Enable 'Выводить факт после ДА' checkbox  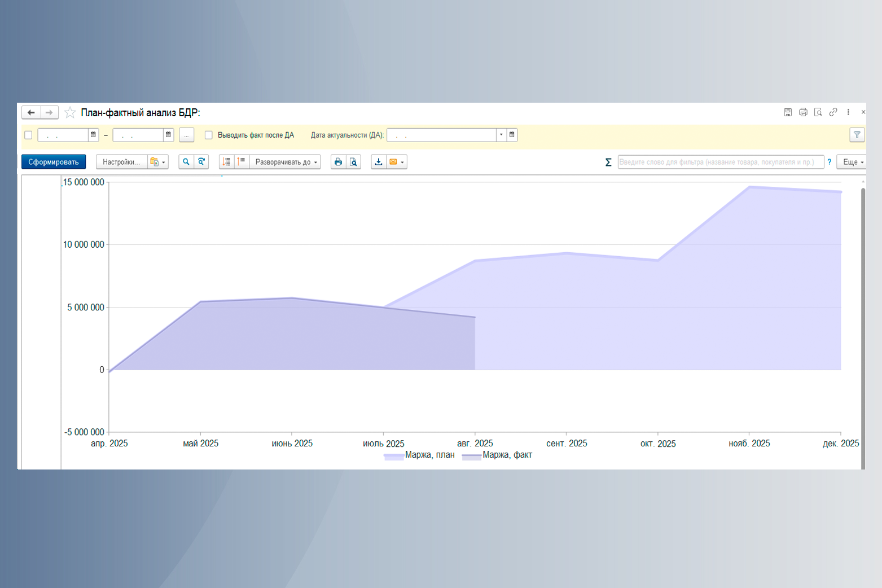pos(209,135)
